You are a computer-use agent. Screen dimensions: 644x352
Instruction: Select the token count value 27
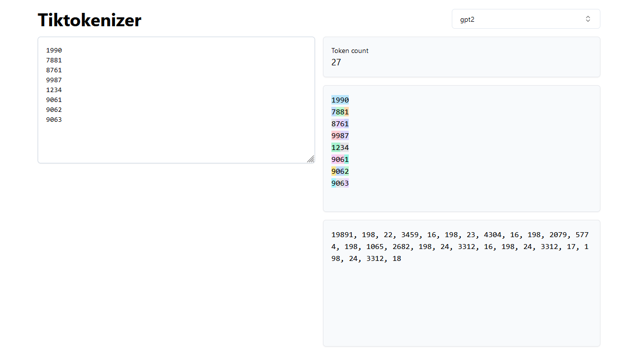coord(336,62)
